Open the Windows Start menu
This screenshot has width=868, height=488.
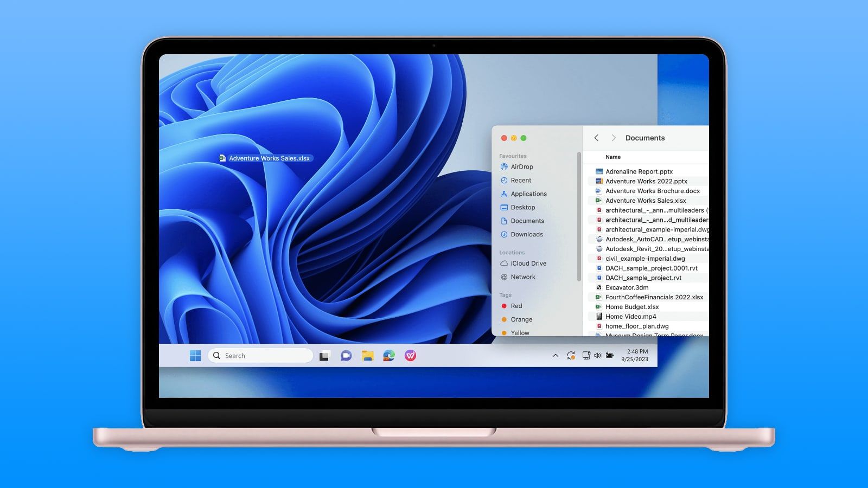195,356
